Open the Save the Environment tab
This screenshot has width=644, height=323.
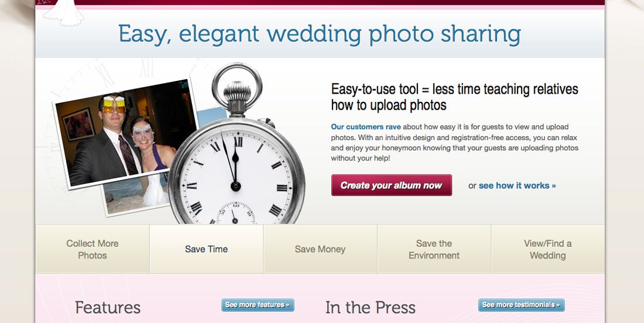[434, 249]
